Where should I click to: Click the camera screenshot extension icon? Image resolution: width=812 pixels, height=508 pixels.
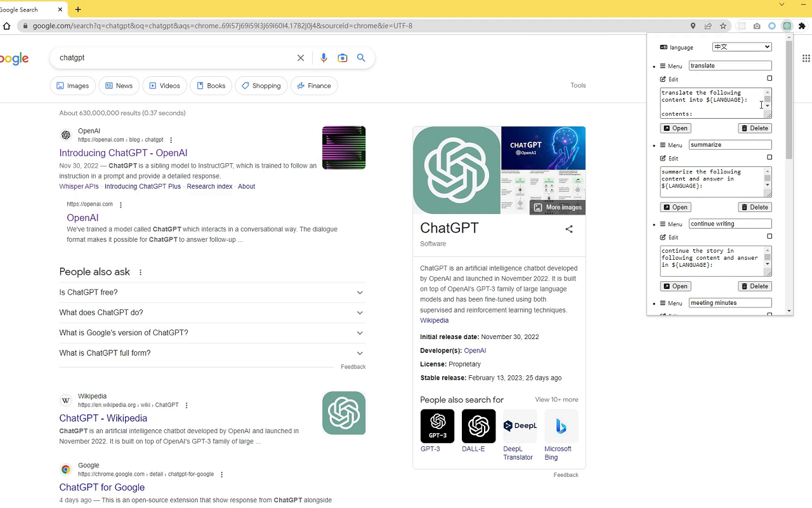757,26
